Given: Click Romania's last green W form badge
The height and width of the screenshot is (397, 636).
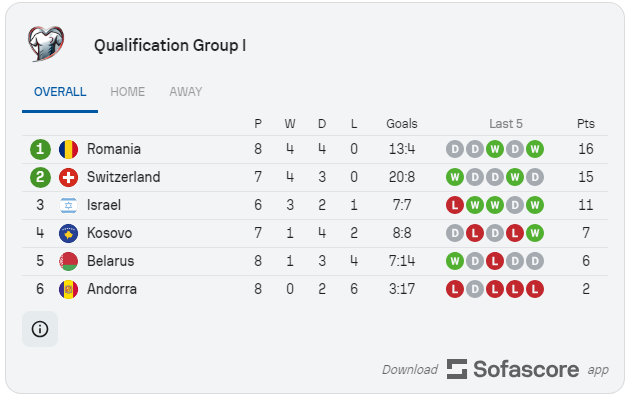Looking at the screenshot, I should tap(535, 149).
